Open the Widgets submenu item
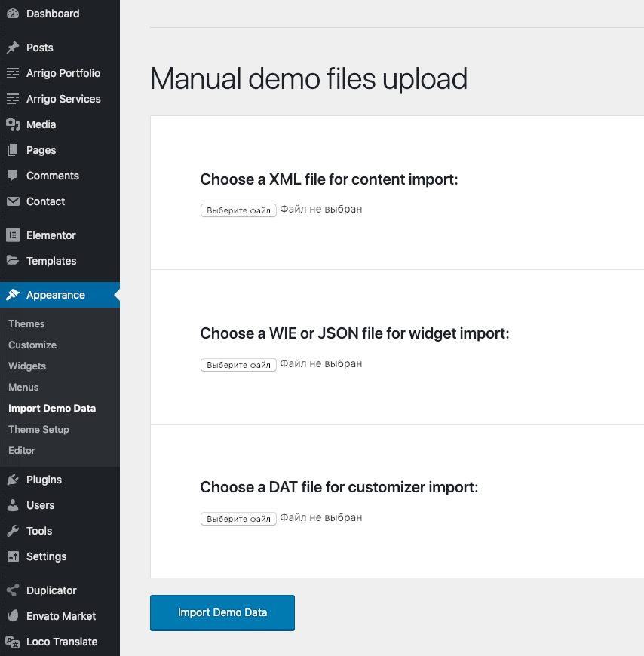Image resolution: width=644 pixels, height=656 pixels. (27, 366)
